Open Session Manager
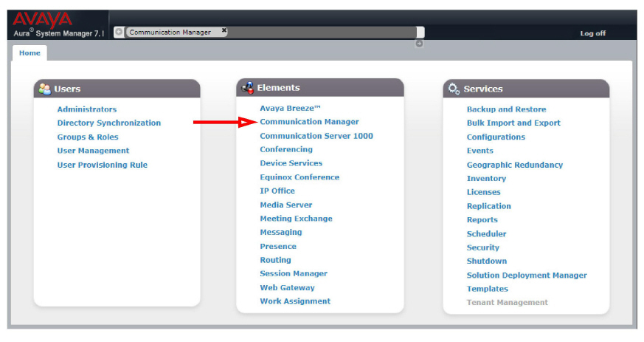 (294, 274)
